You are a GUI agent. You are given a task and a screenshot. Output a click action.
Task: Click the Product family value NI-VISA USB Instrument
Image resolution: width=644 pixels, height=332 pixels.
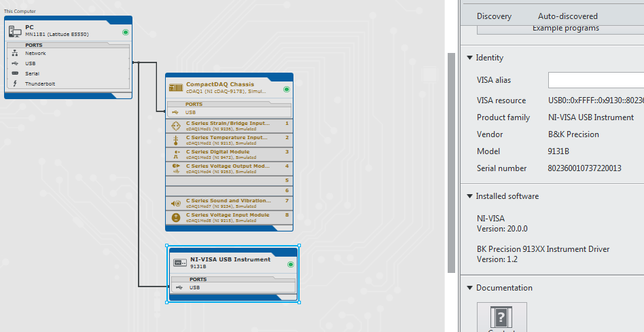[591, 117]
